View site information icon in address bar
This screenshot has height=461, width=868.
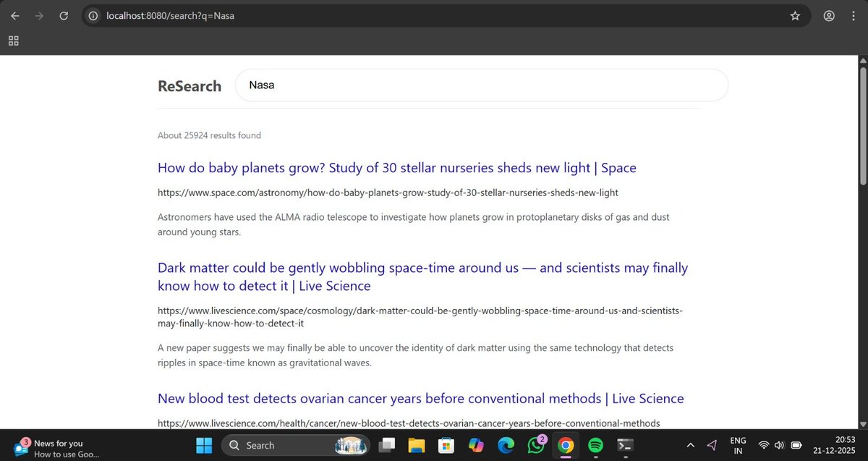coord(93,16)
